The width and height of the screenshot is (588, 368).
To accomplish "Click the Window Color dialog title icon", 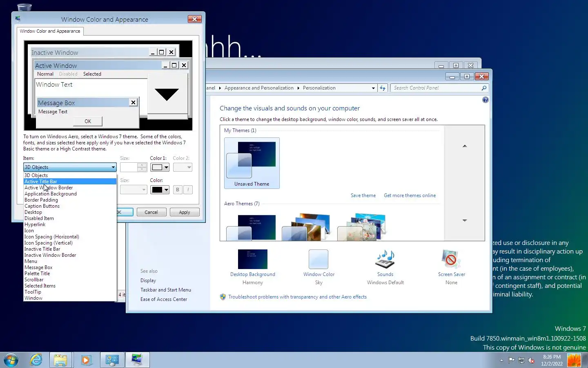I will point(18,19).
